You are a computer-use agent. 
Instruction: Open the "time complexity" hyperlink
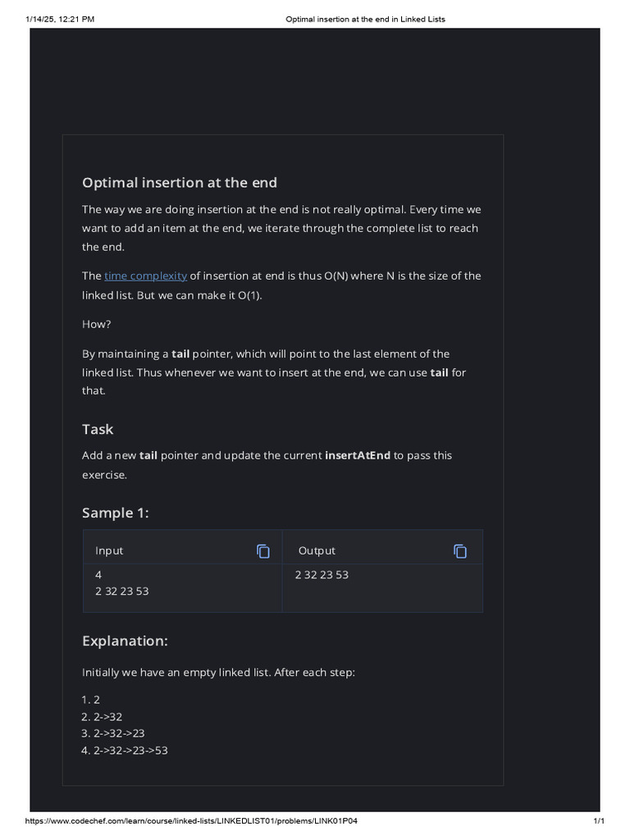click(145, 276)
